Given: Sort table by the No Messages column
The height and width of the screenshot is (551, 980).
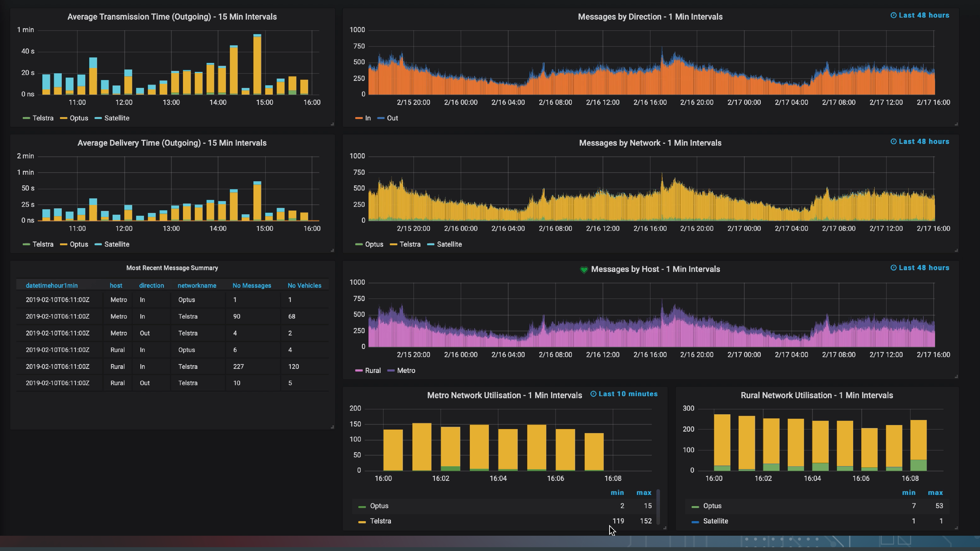Looking at the screenshot, I should (251, 286).
